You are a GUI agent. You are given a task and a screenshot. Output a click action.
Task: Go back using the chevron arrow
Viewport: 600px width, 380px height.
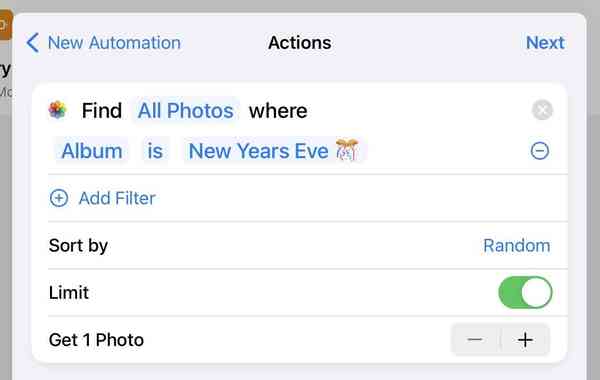coord(33,42)
